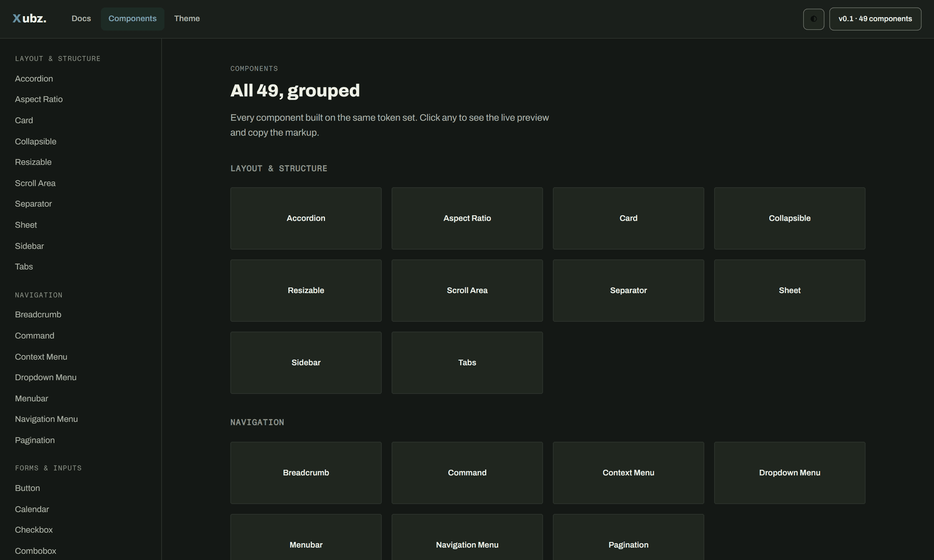Open the Separator component card
Image resolution: width=934 pixels, height=560 pixels.
(628, 291)
